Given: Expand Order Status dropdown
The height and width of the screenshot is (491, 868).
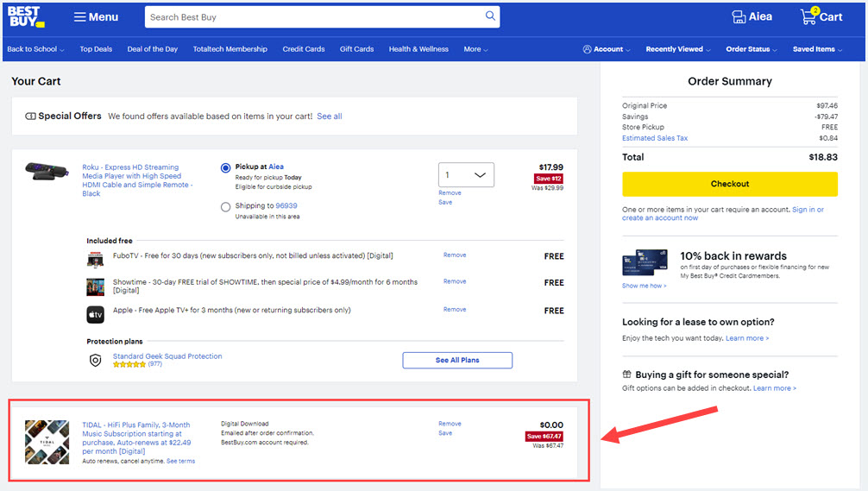Looking at the screenshot, I should tap(752, 49).
